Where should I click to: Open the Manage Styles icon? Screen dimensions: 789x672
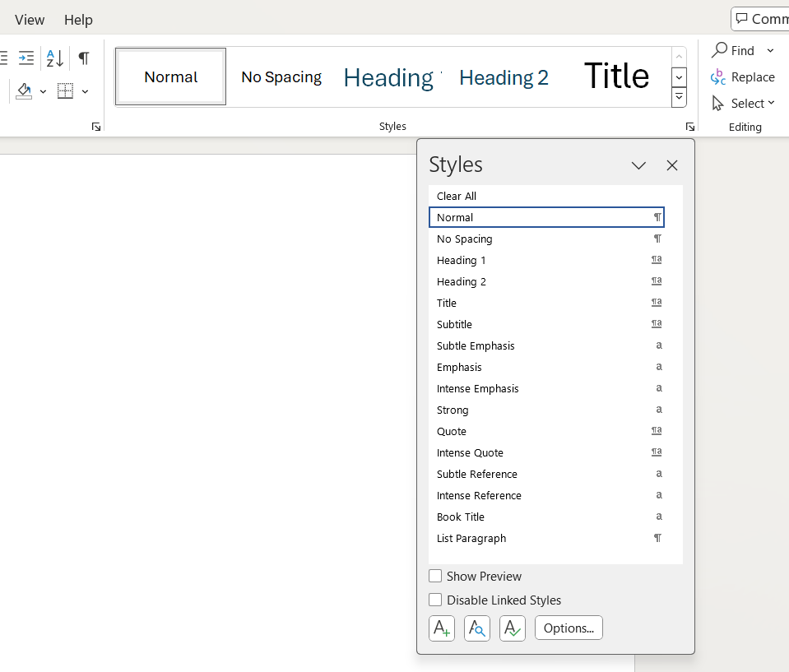[x=513, y=628]
